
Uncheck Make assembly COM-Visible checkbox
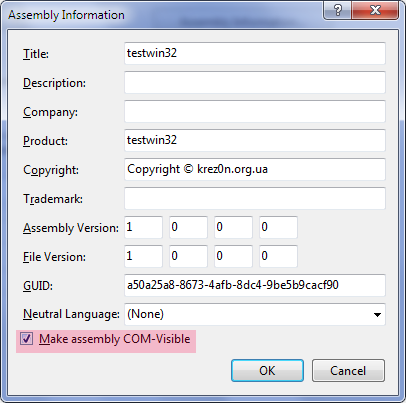(x=26, y=339)
